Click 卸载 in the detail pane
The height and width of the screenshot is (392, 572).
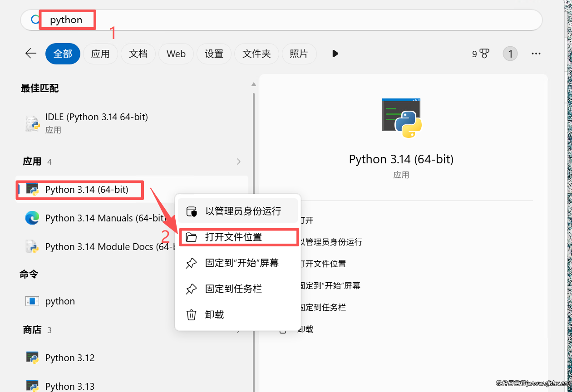[306, 329]
